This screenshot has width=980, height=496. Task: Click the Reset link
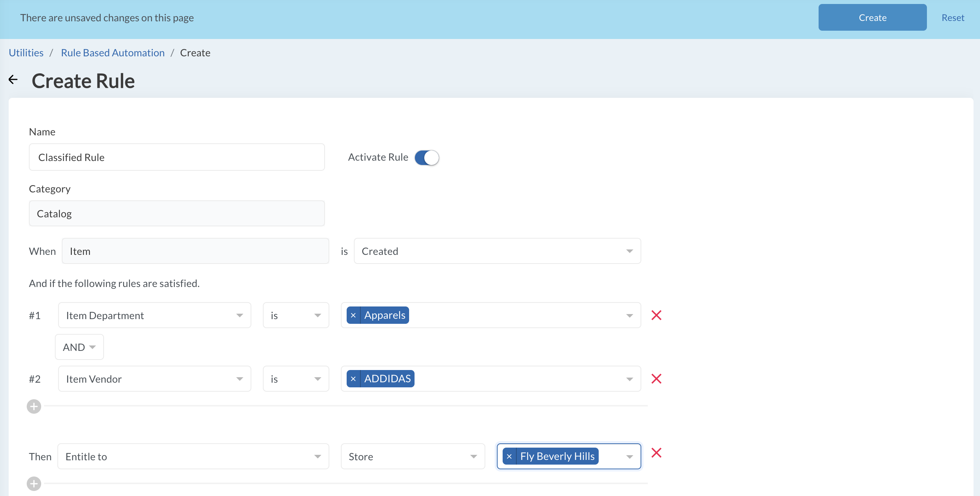click(x=953, y=17)
